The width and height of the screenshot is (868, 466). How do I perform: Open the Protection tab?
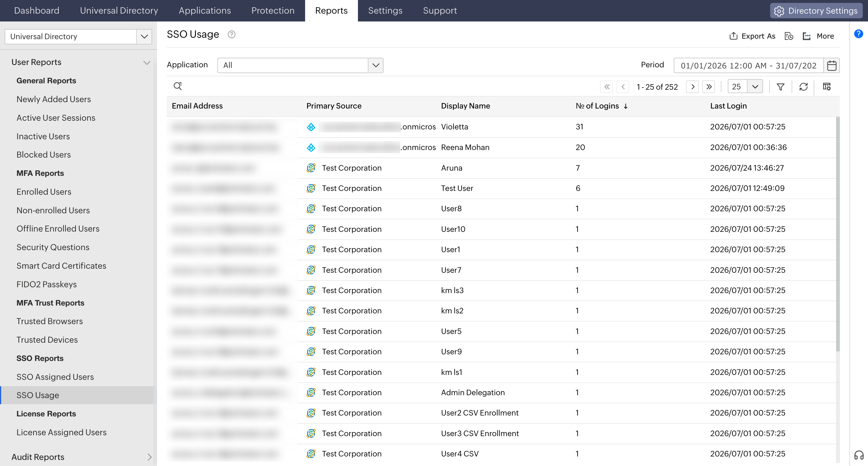[x=273, y=10]
